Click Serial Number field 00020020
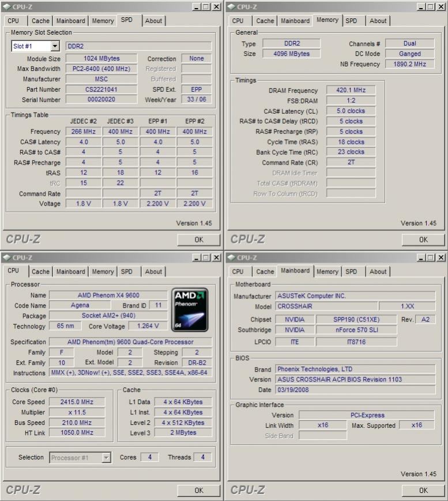This screenshot has width=448, height=501. coord(101,99)
